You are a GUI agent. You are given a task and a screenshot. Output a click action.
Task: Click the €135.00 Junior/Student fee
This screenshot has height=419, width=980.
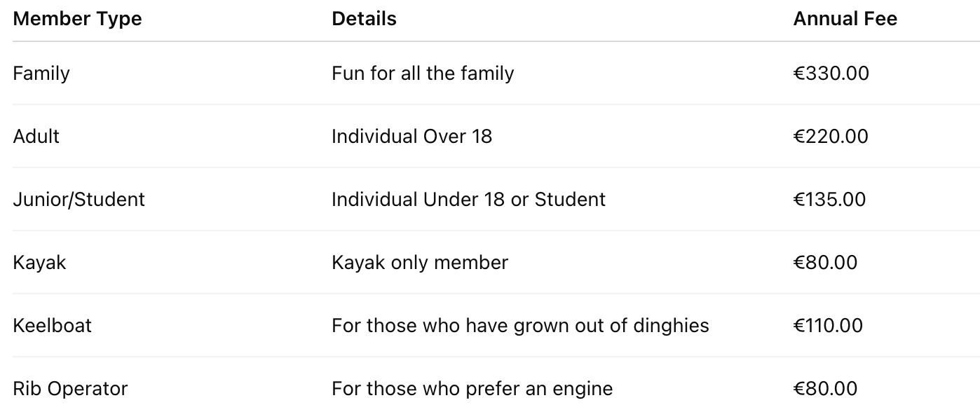(x=829, y=199)
